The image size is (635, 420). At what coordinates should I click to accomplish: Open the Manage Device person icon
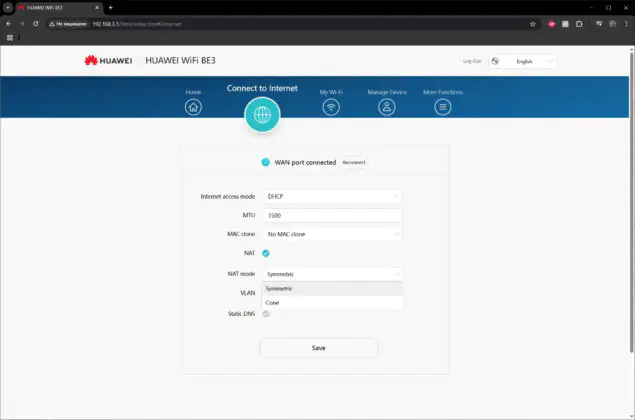pos(387,107)
